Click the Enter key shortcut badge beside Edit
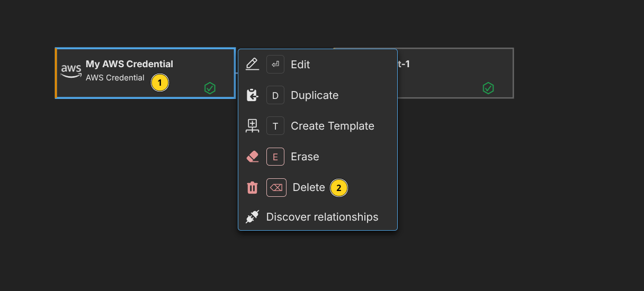The height and width of the screenshot is (291, 644). click(x=275, y=65)
